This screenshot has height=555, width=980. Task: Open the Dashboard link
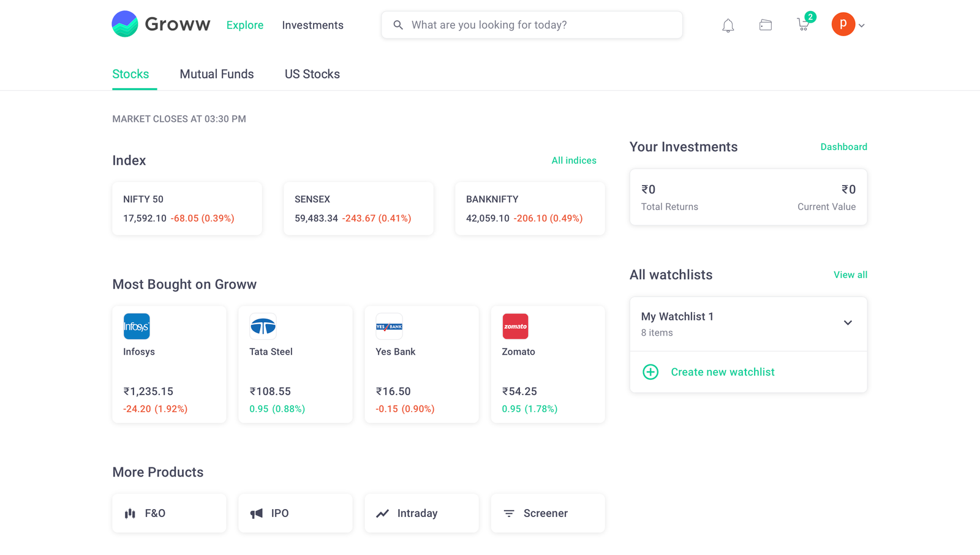[843, 147]
